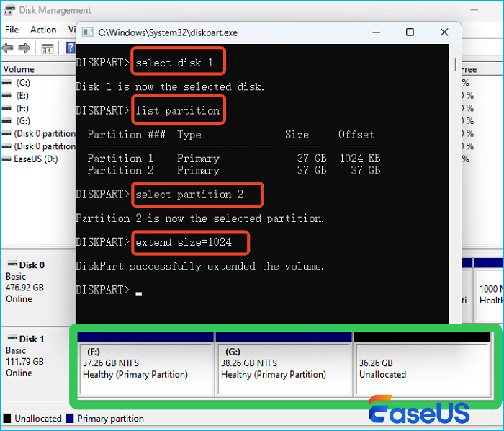Image resolution: width=504 pixels, height=431 pixels.
Task: Minimize the Disk Management window
Action: [474, 10]
